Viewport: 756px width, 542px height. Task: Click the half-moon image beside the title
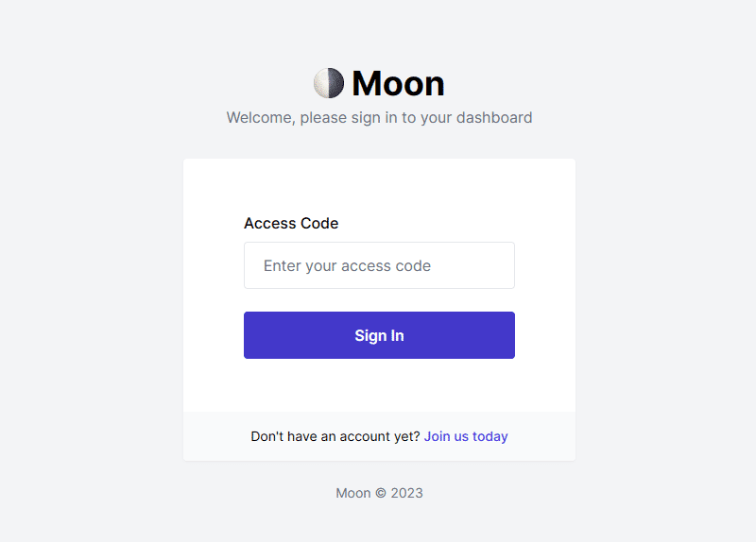[328, 83]
